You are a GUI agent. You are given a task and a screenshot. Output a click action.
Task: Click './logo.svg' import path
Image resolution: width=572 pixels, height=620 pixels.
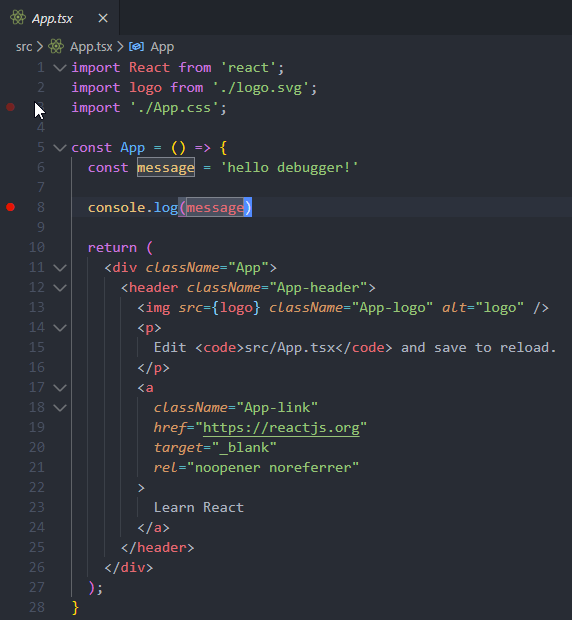pyautogui.click(x=261, y=87)
